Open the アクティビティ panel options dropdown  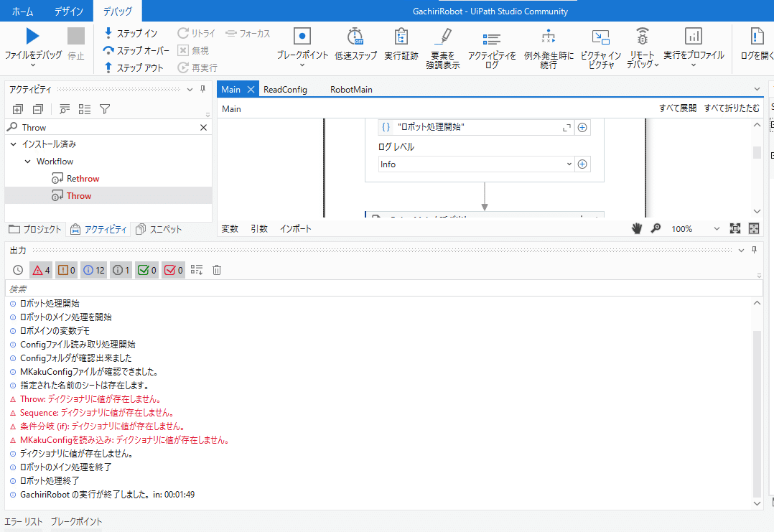(x=190, y=89)
